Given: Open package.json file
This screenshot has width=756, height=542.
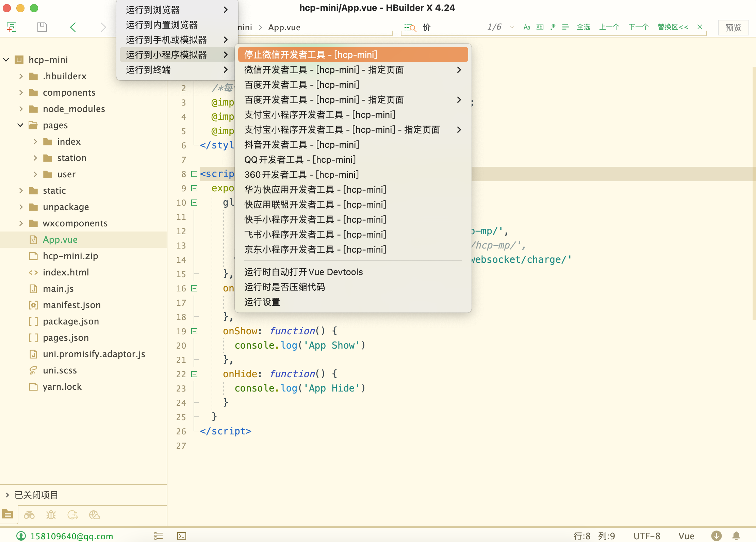Looking at the screenshot, I should (71, 321).
